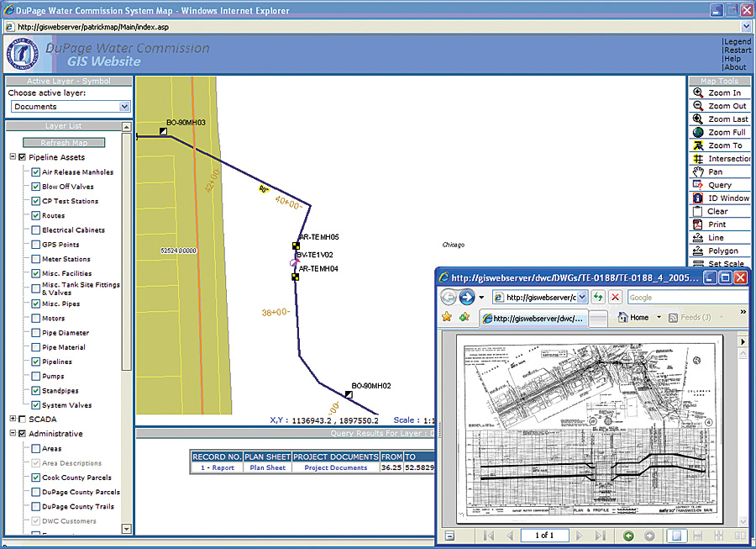Toggle Pipelines layer checkbox

point(35,362)
